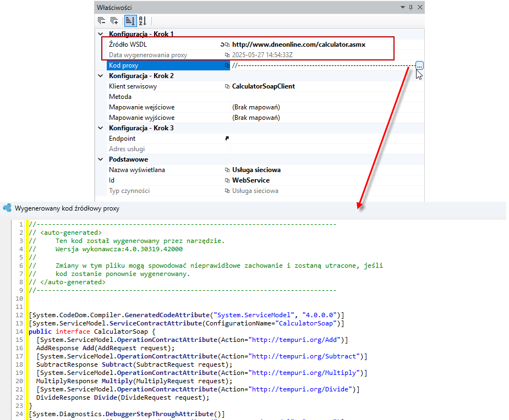
Task: Click the copy icon in the Kod proxy row
Action: (227, 65)
